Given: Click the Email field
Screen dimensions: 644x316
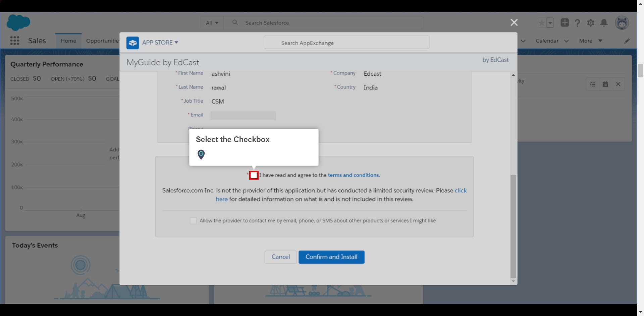Looking at the screenshot, I should coord(243,116).
